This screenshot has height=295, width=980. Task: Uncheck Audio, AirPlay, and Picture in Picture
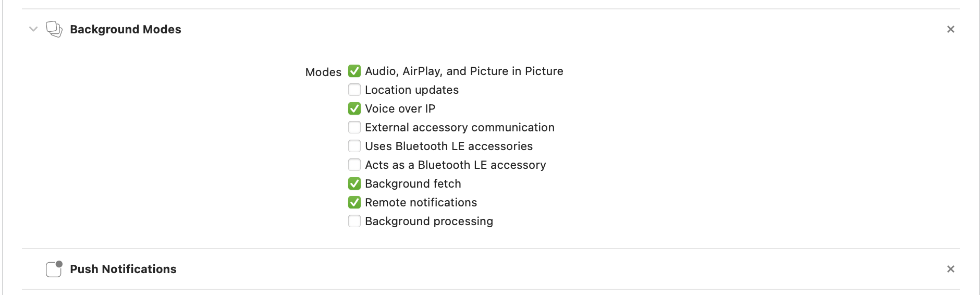tap(354, 71)
